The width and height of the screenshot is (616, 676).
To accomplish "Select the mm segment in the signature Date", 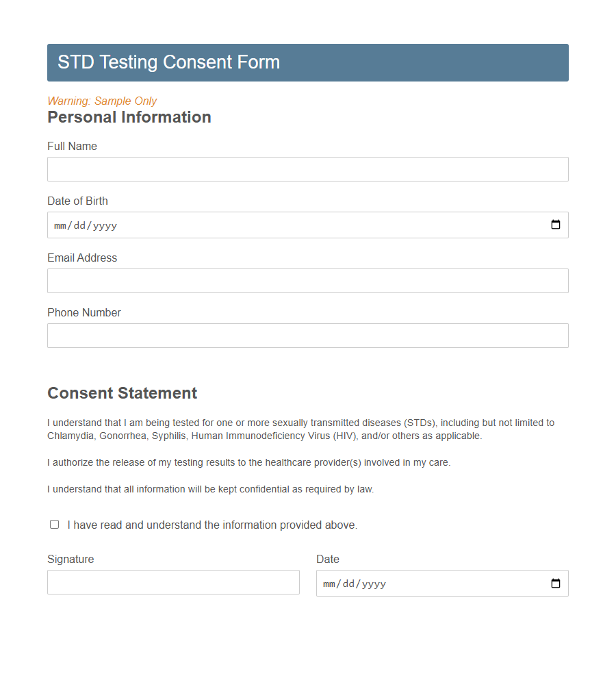I will [x=331, y=583].
